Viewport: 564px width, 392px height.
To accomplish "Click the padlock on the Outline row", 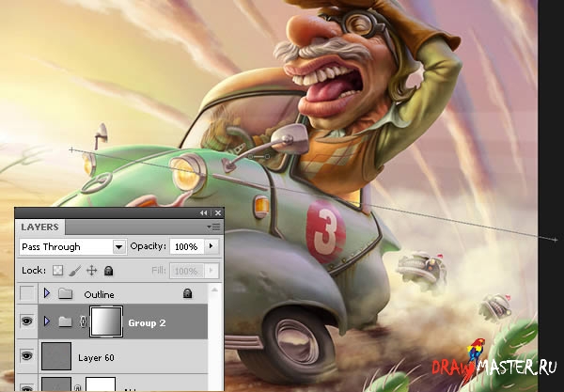I will point(187,293).
